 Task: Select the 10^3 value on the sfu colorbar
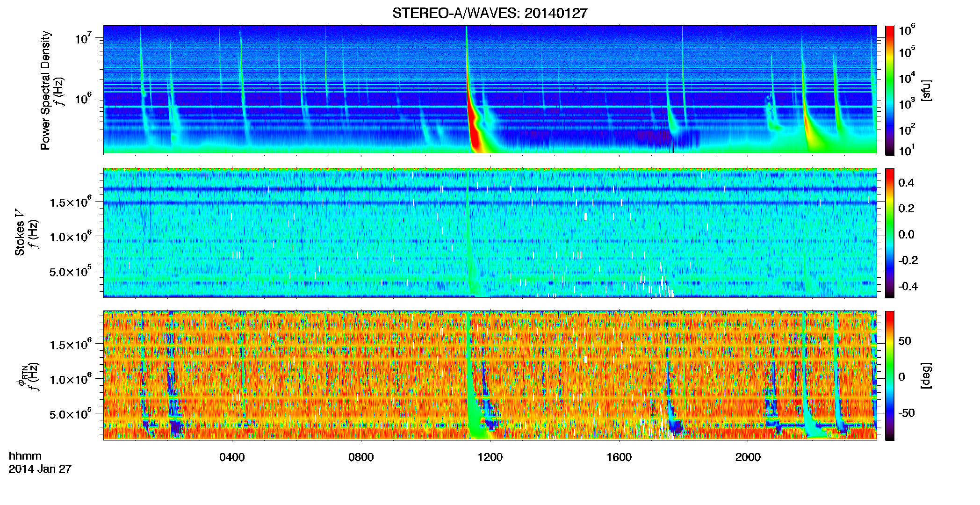tap(907, 103)
